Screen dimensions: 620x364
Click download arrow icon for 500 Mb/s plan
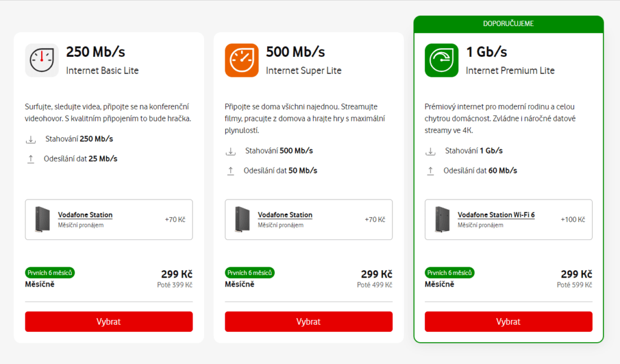coord(231,151)
